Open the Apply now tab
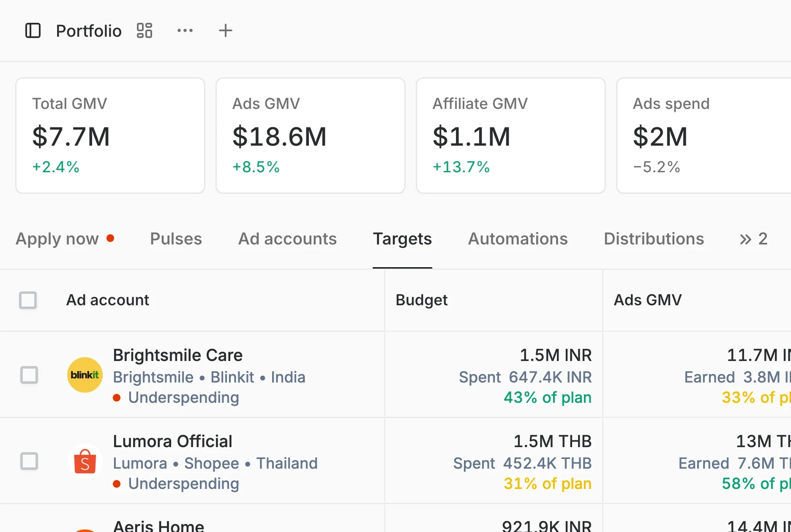This screenshot has width=791, height=532. (65, 239)
